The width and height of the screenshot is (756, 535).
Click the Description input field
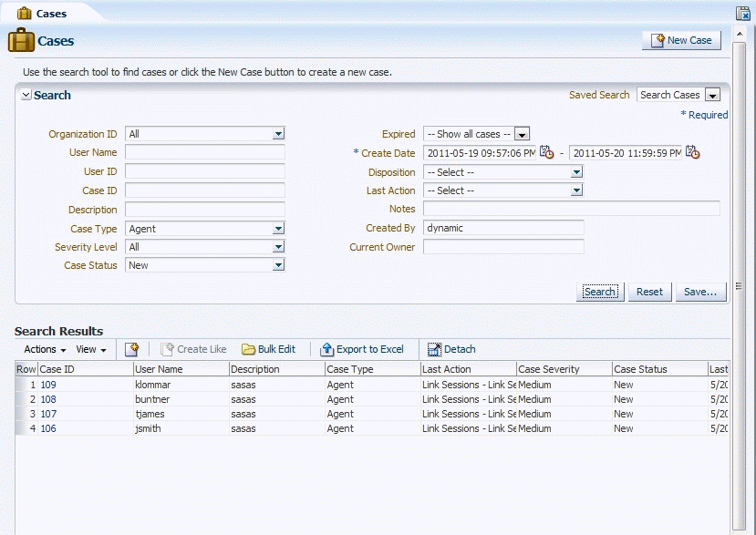pyautogui.click(x=205, y=210)
